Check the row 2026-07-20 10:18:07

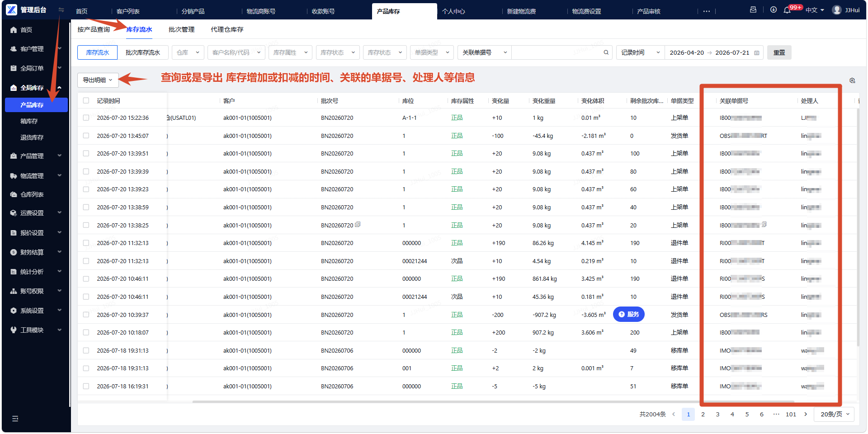pos(86,332)
